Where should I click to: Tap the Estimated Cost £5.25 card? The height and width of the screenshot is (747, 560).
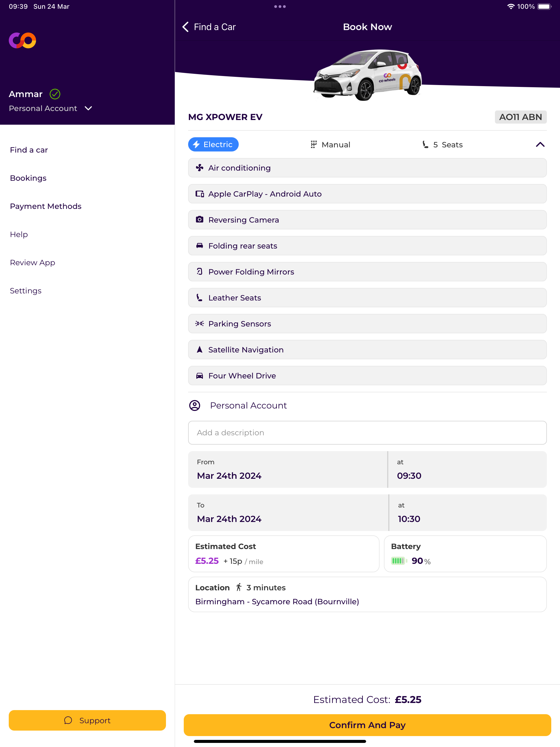tap(284, 554)
